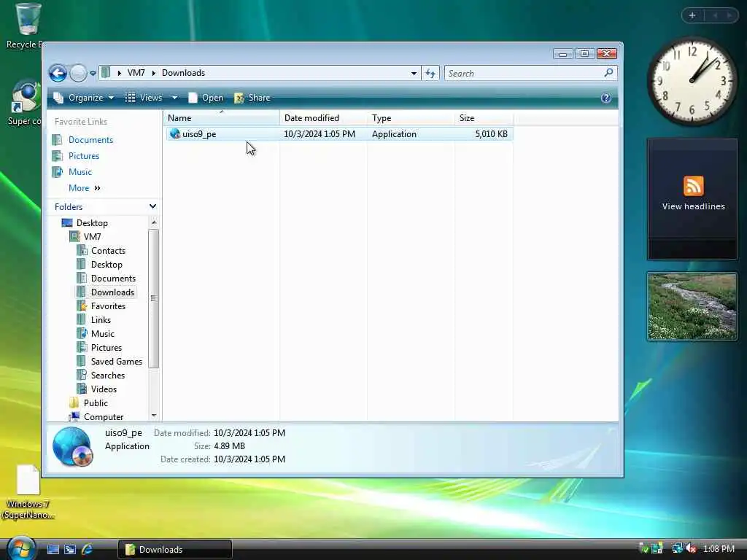Click the landscape slideshow gadget thumbnail
This screenshot has width=747, height=560.
point(692,306)
